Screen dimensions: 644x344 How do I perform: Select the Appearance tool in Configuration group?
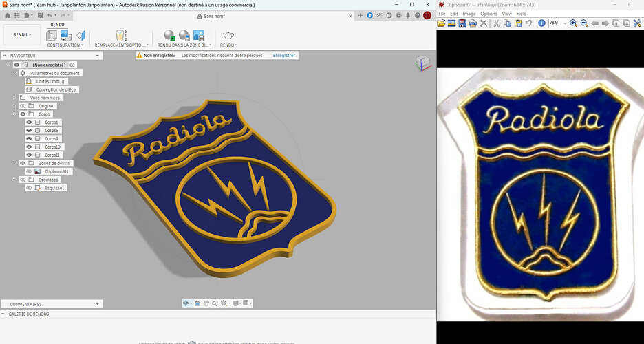pyautogui.click(x=52, y=36)
